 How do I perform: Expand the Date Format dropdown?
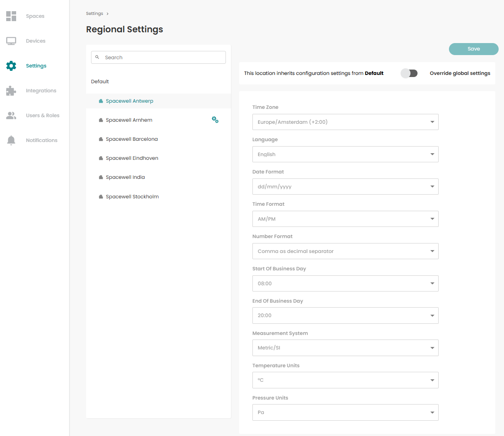(346, 187)
